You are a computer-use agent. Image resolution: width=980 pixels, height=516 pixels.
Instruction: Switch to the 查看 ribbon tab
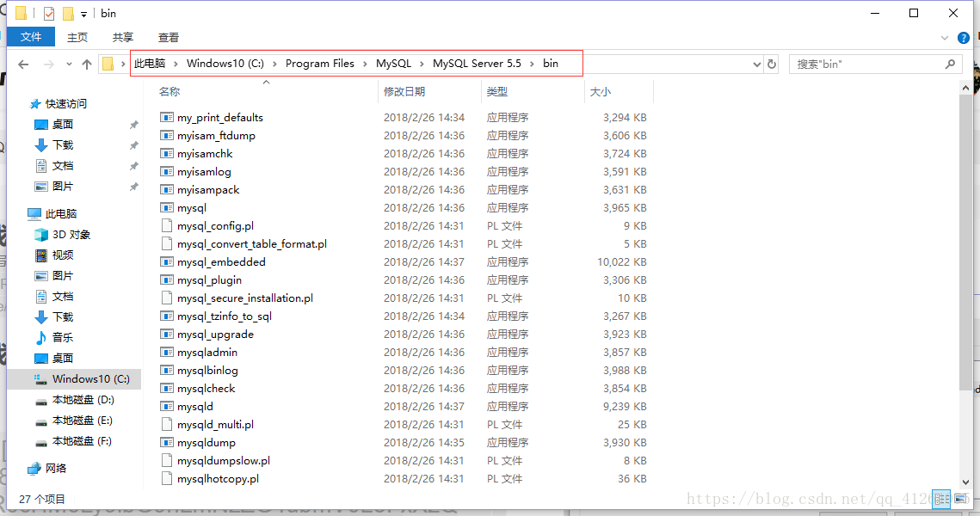pyautogui.click(x=168, y=38)
